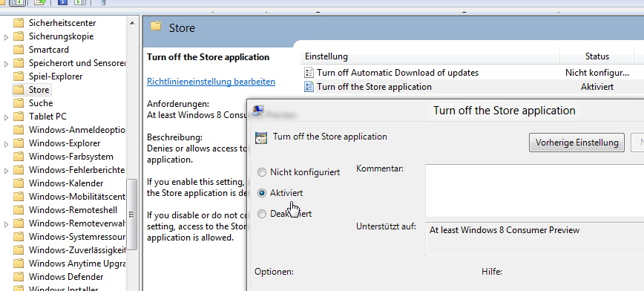
Task: Click the Suche folder icon
Action: (x=19, y=103)
